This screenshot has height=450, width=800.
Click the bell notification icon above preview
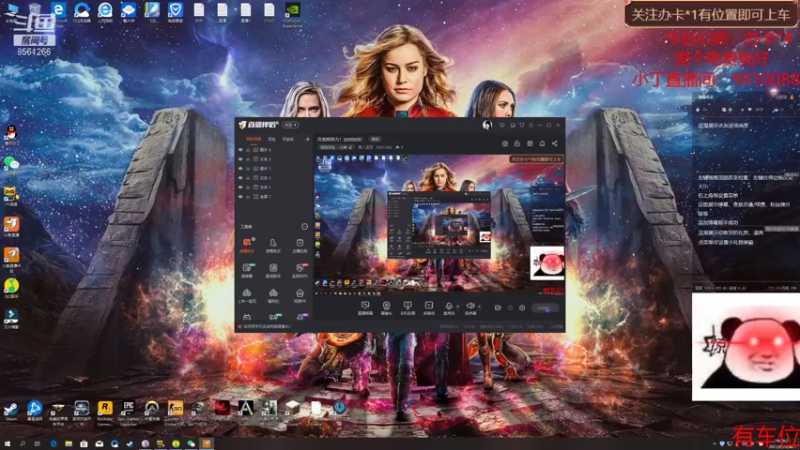pos(542,143)
